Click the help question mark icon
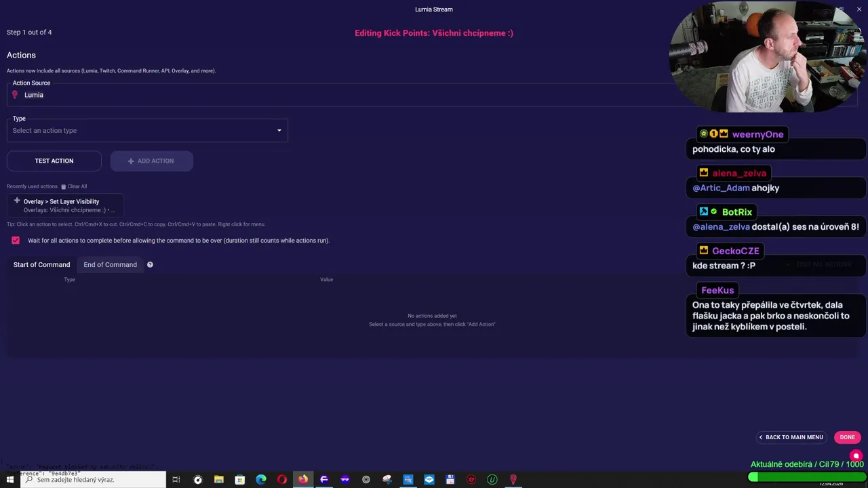Image resolution: width=868 pixels, height=488 pixels. pos(150,264)
